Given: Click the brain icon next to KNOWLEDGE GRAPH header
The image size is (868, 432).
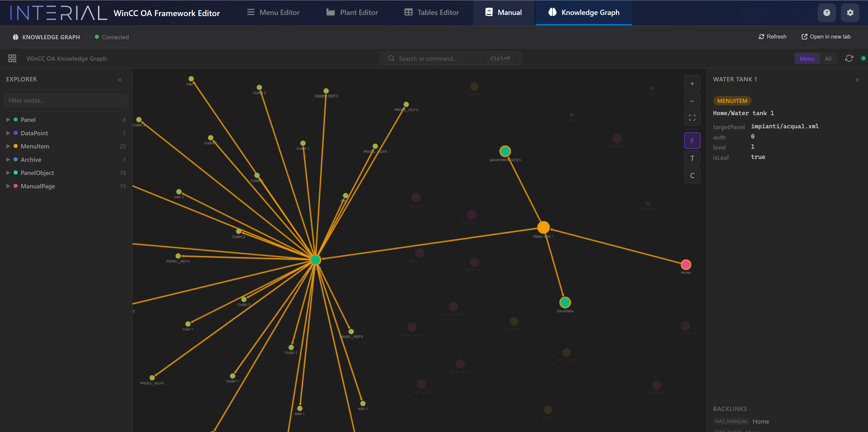Looking at the screenshot, I should 15,37.
